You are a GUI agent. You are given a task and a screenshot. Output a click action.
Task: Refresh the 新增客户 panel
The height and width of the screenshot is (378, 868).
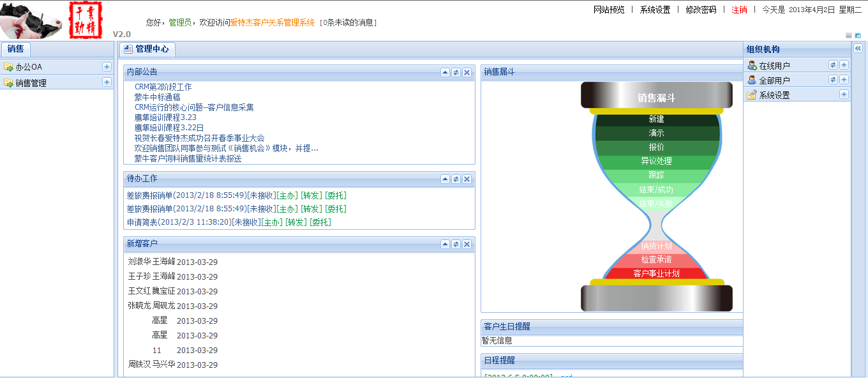point(456,244)
